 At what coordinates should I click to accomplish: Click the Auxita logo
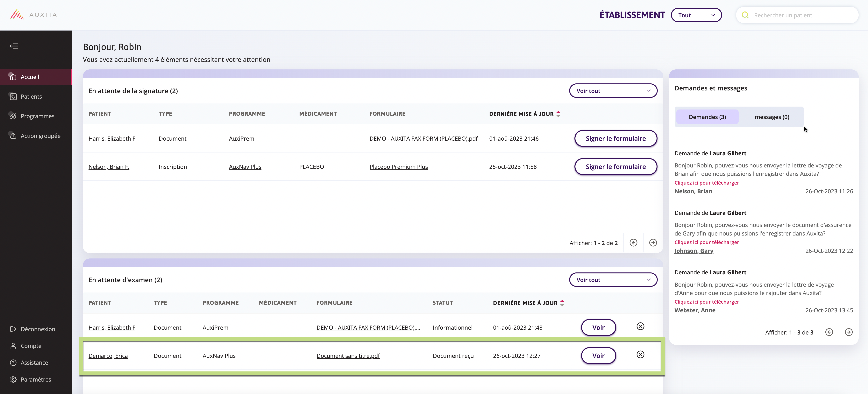pos(33,15)
